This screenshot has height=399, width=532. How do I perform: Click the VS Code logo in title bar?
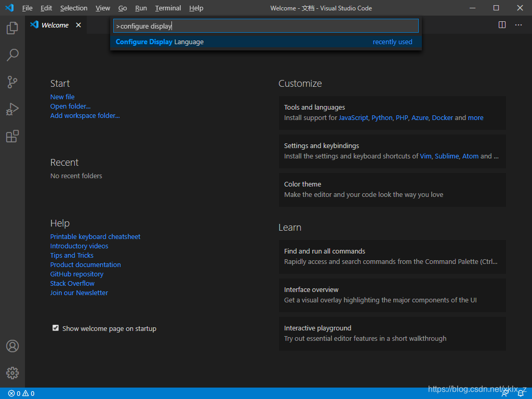pos(9,7)
